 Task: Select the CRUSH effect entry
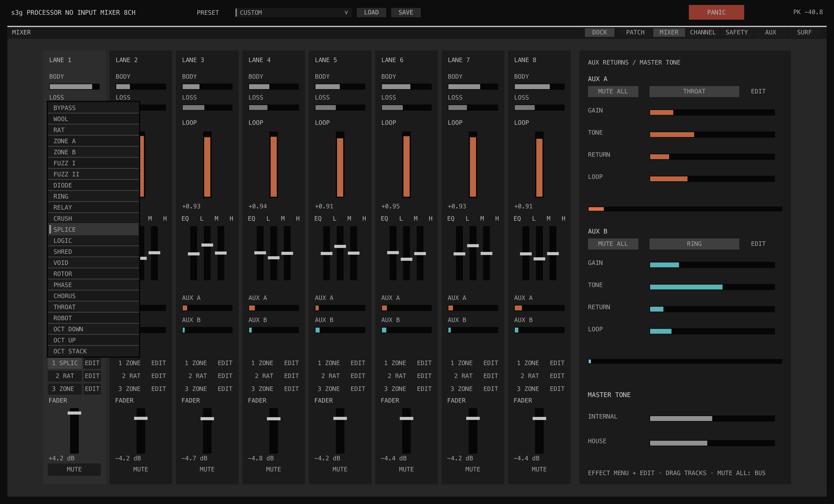pyautogui.click(x=93, y=219)
